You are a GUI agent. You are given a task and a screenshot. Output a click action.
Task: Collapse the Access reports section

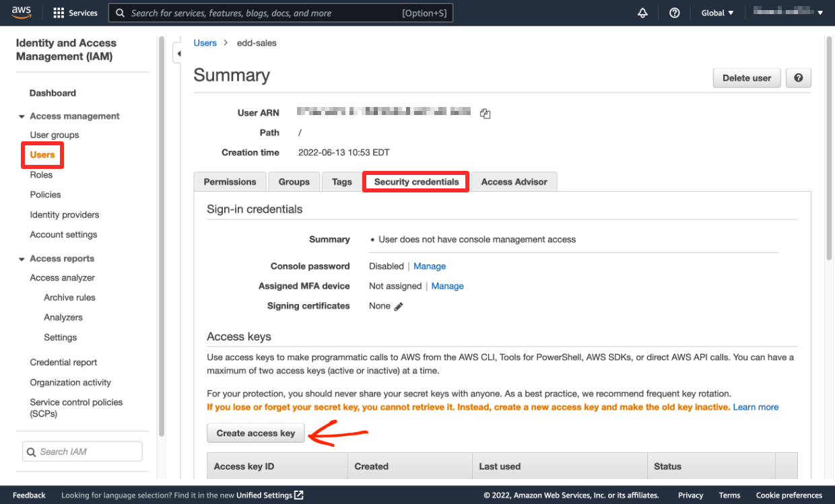coord(21,258)
